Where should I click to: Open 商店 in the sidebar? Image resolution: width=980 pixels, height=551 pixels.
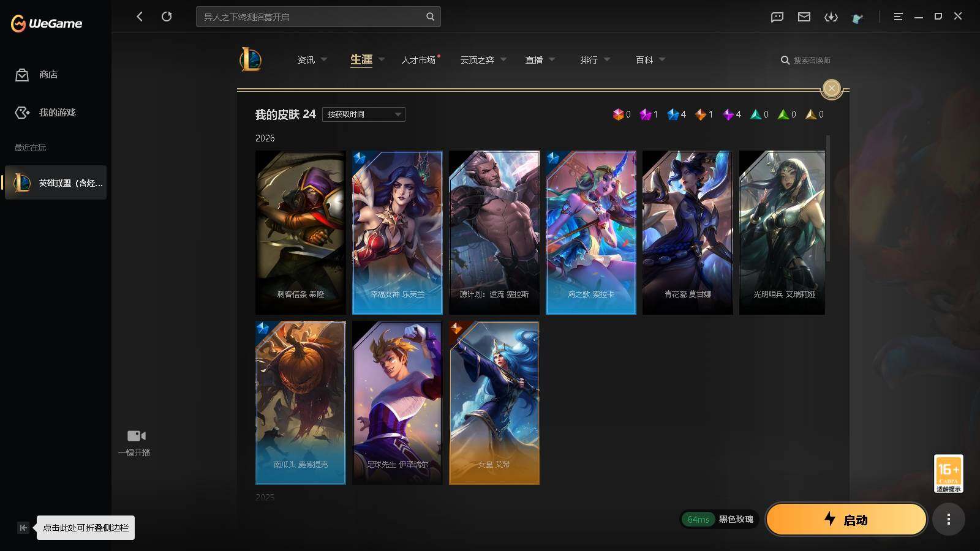pyautogui.click(x=48, y=75)
